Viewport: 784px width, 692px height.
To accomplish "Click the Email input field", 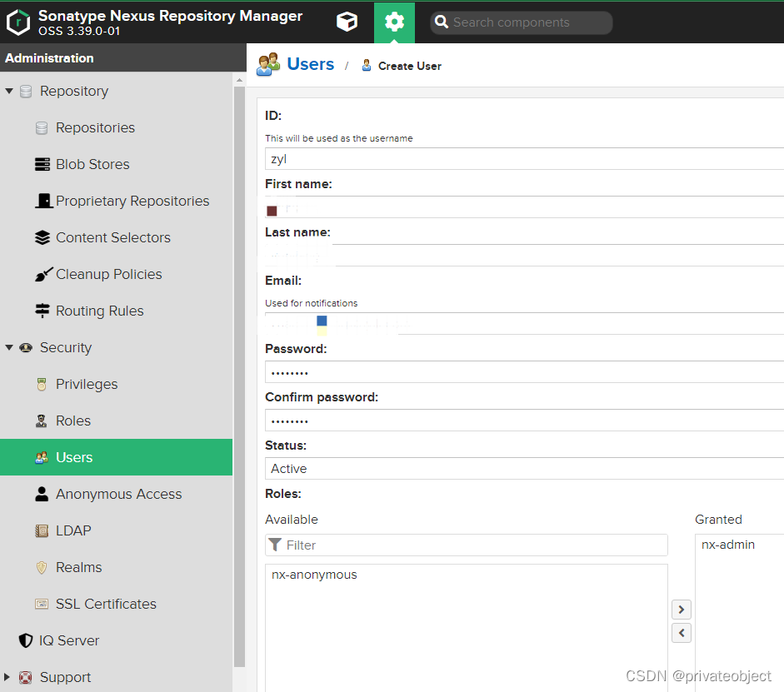I will [524, 323].
